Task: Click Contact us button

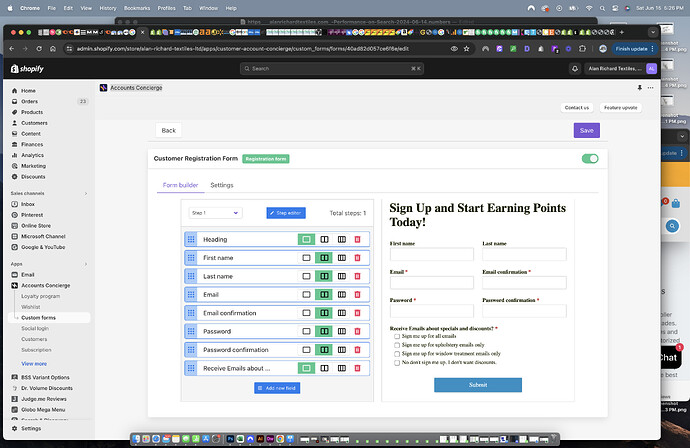Action: 576,108
